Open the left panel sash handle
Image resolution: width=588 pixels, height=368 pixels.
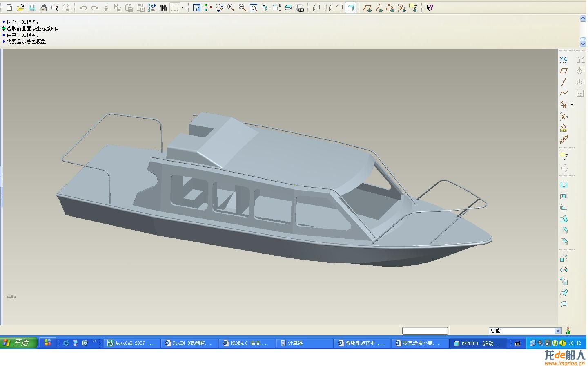(x=2, y=197)
